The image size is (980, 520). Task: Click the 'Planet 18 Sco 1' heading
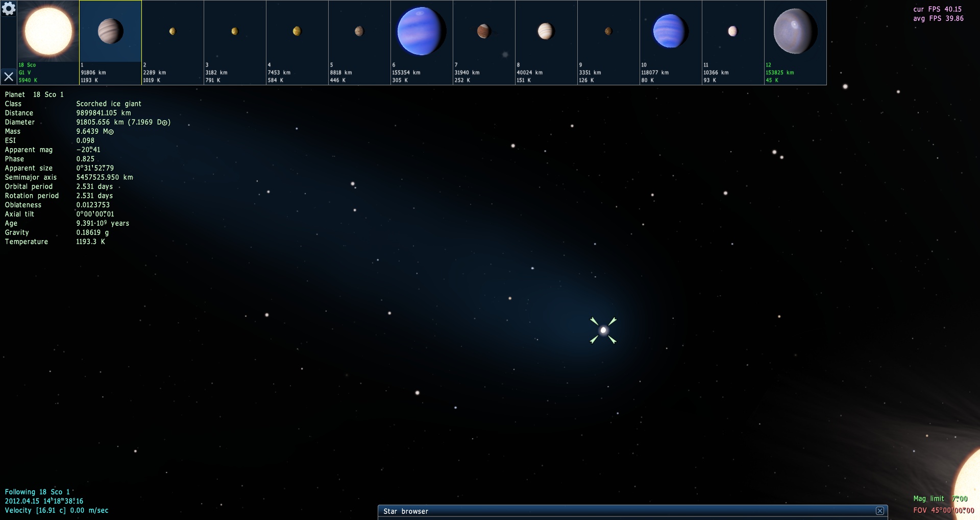click(x=34, y=94)
